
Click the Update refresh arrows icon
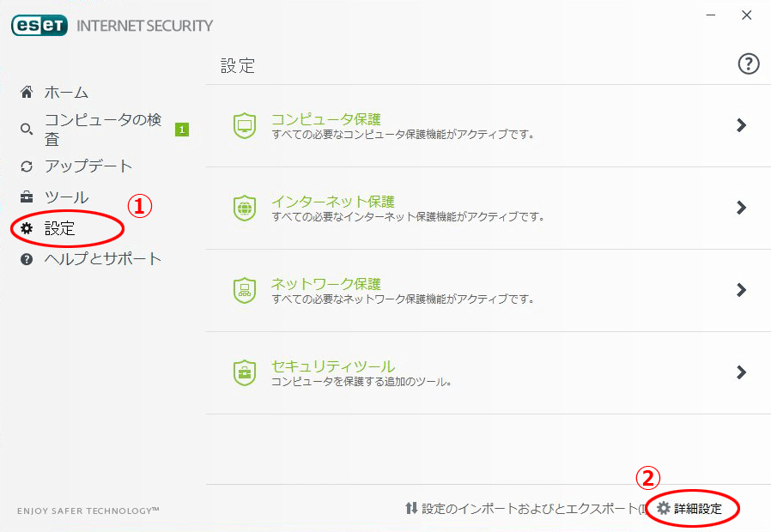click(x=27, y=166)
